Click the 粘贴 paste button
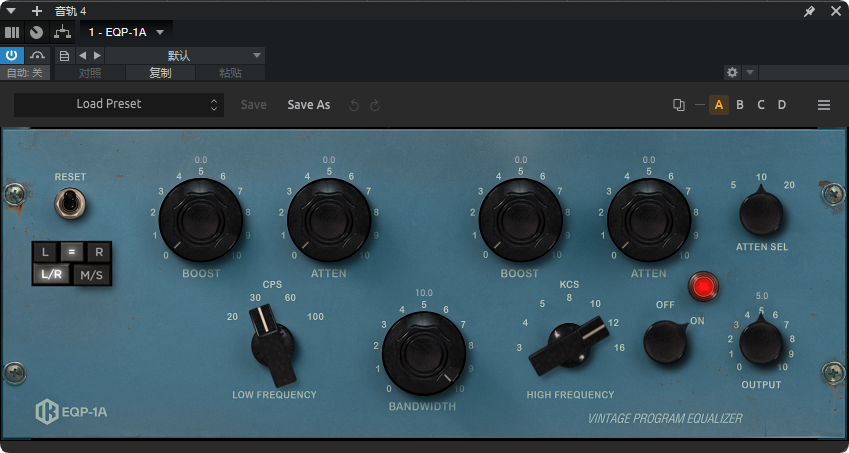Viewport: 849px width, 453px height. point(230,73)
